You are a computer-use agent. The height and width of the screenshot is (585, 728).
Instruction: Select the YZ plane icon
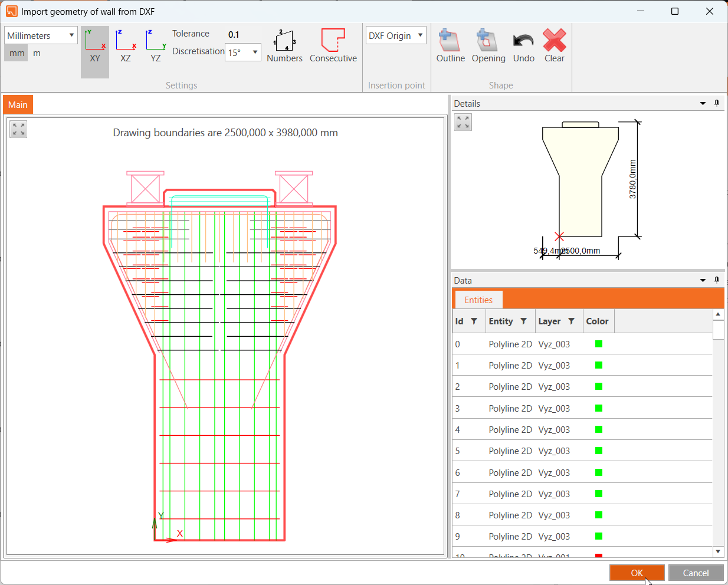tap(155, 41)
